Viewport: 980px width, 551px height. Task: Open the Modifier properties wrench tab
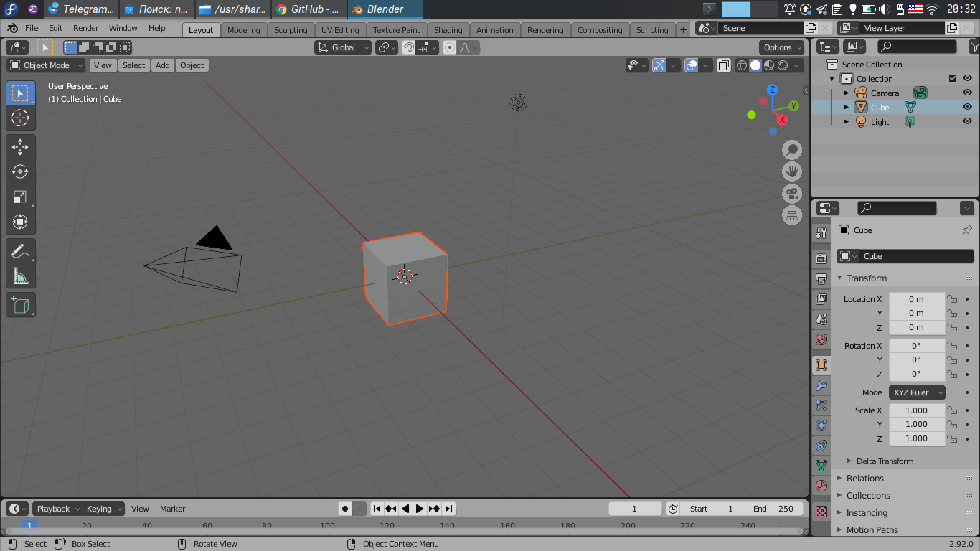click(821, 385)
